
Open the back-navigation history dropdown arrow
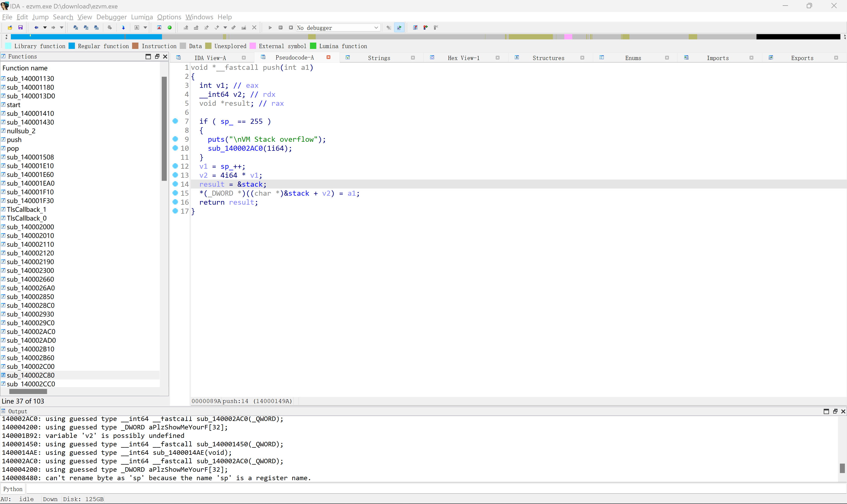[x=44, y=28]
